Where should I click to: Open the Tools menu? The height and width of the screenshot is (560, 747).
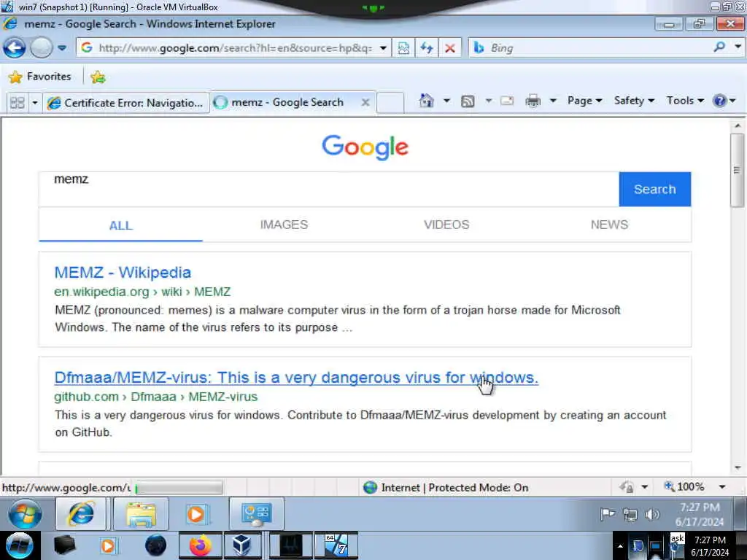[x=685, y=101]
